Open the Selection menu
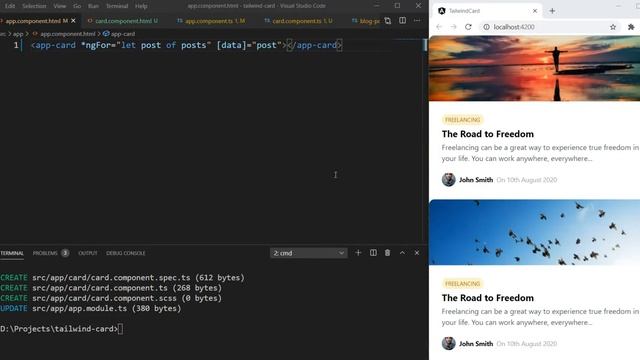Viewport: 640px width, 360px height. pyautogui.click(x=34, y=6)
